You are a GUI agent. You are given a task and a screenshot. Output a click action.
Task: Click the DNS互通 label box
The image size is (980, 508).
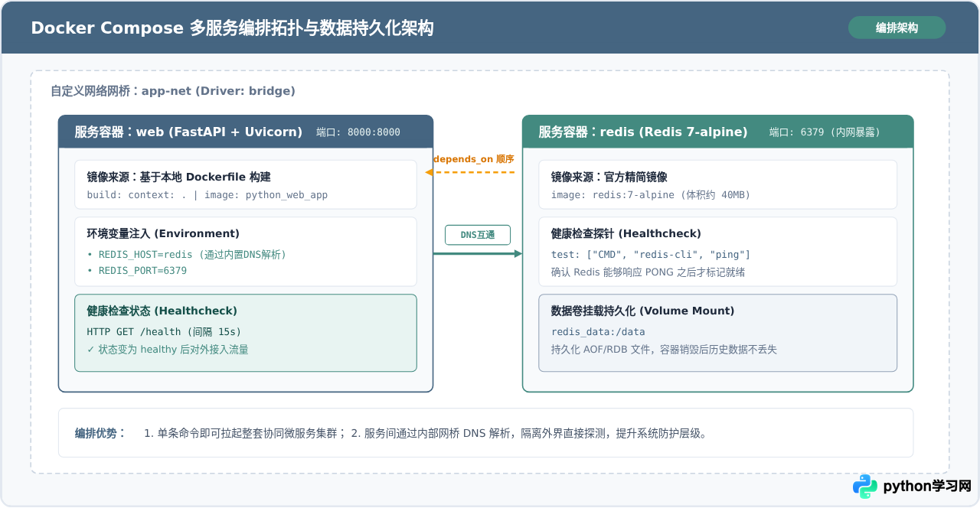(x=478, y=235)
